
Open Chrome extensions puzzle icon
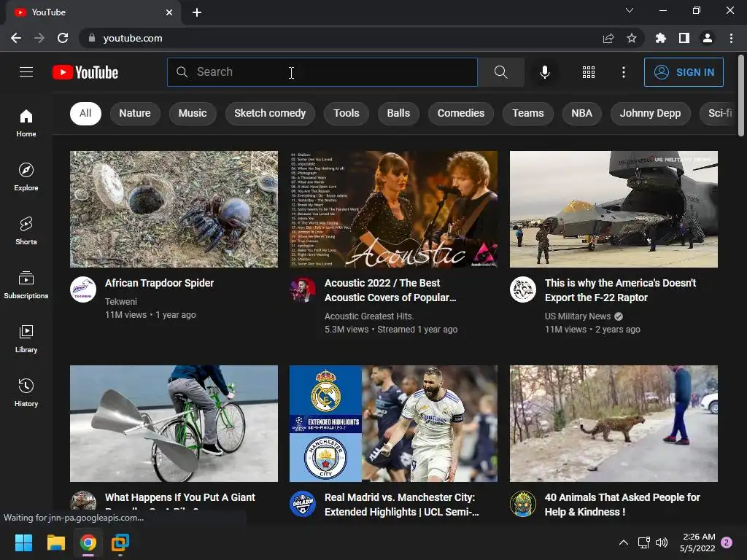tap(660, 38)
